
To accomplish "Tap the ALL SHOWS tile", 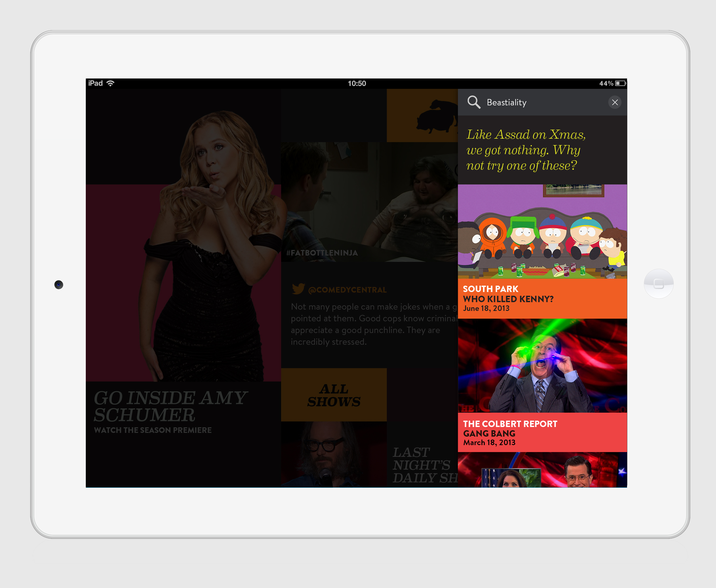I will [x=334, y=395].
